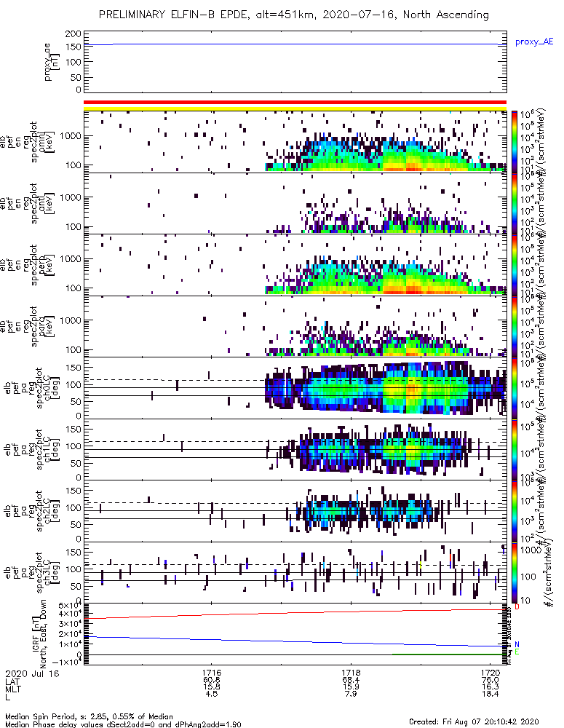The width and height of the screenshot is (564, 728).
Task: Click the ch2LC pitch-angle color scale bar
Action: [515, 511]
